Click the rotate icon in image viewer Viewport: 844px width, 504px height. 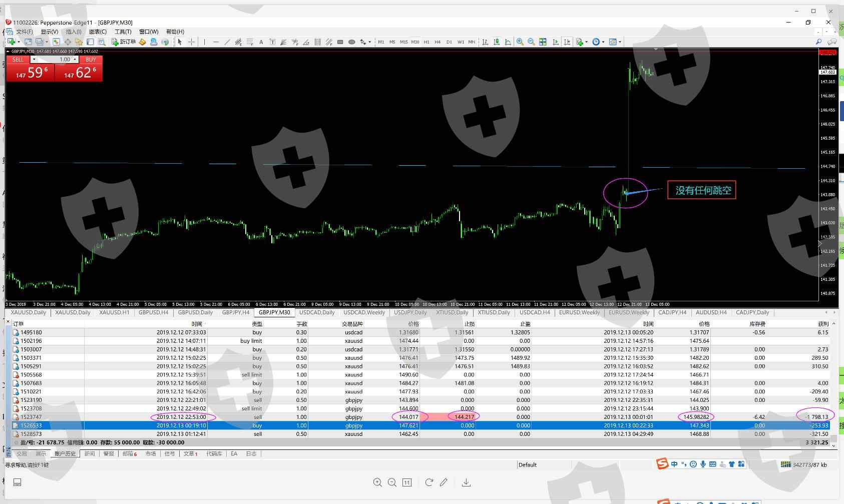pos(429,482)
